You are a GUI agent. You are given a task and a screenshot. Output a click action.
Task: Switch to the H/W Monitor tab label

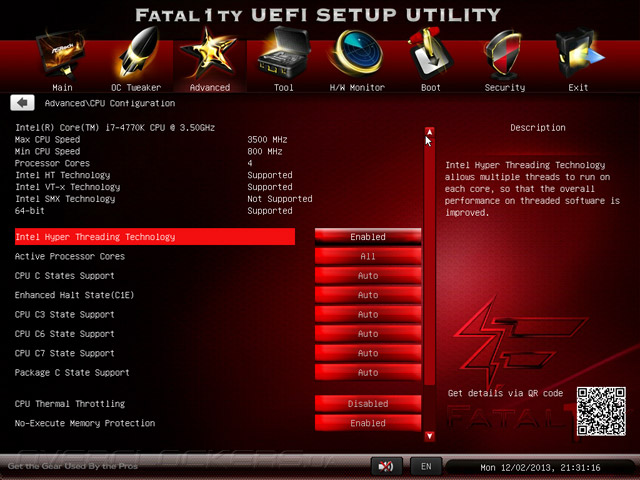tap(357, 87)
